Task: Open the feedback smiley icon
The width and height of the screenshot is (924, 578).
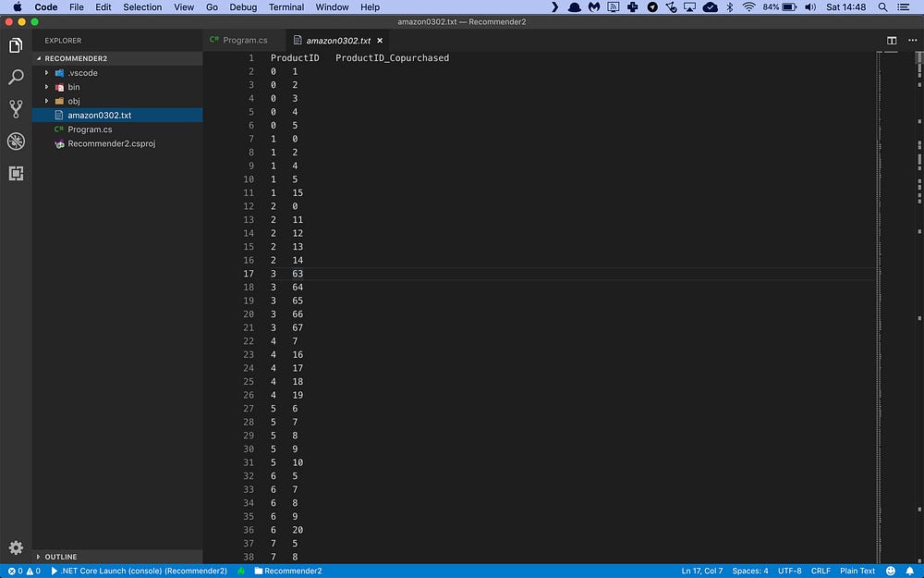Action: [x=891, y=571]
